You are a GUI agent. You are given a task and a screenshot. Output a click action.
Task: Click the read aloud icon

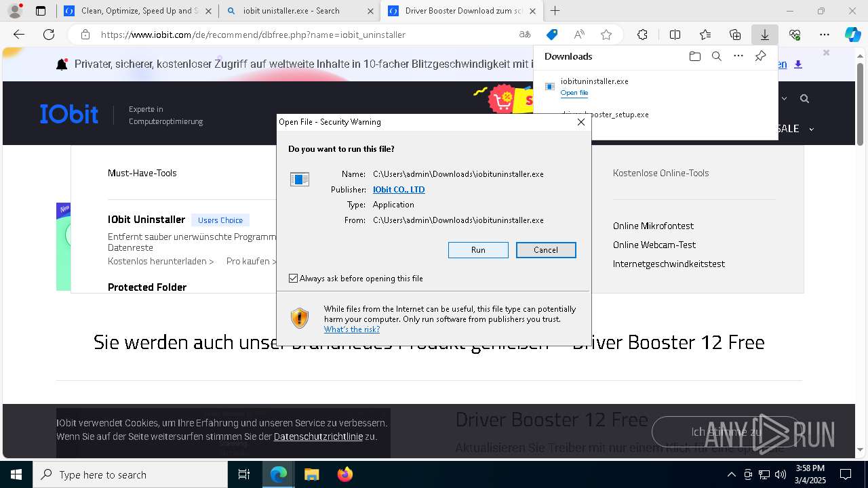click(x=579, y=35)
